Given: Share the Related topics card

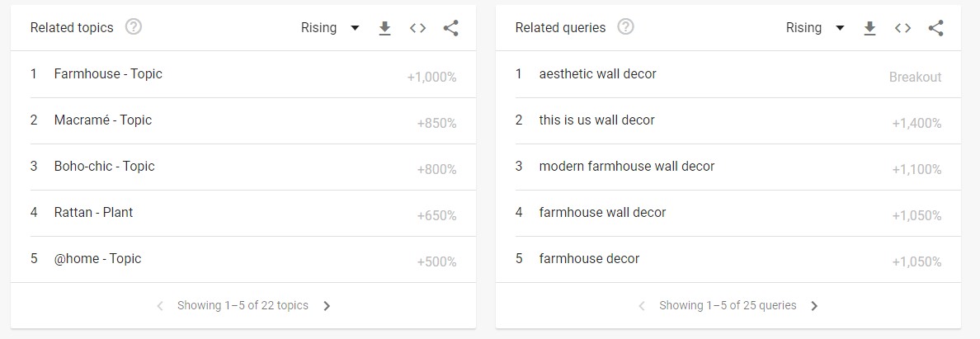Looking at the screenshot, I should point(450,28).
